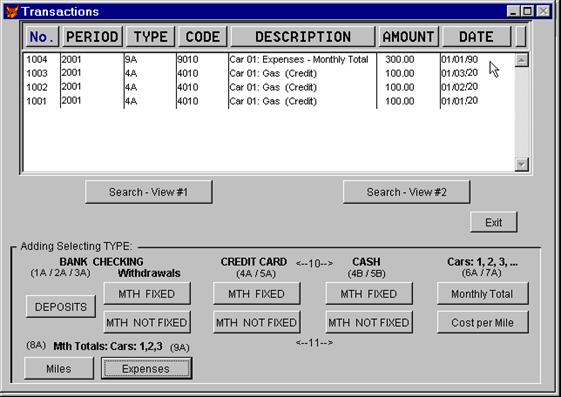Viewport: 561px width, 397px height.
Task: Sort by the No. column header
Action: [42, 36]
